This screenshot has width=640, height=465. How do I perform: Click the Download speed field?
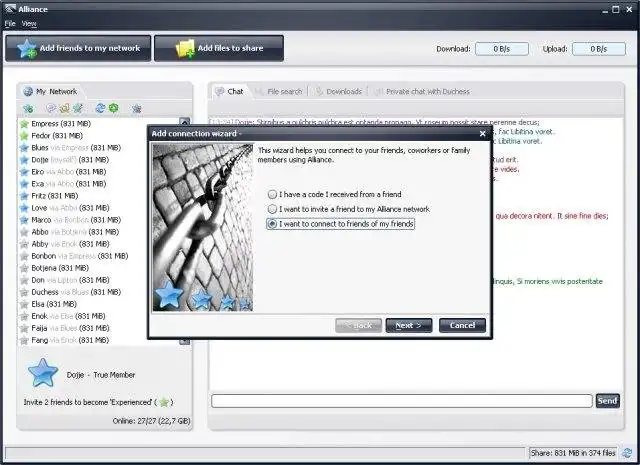(502, 49)
